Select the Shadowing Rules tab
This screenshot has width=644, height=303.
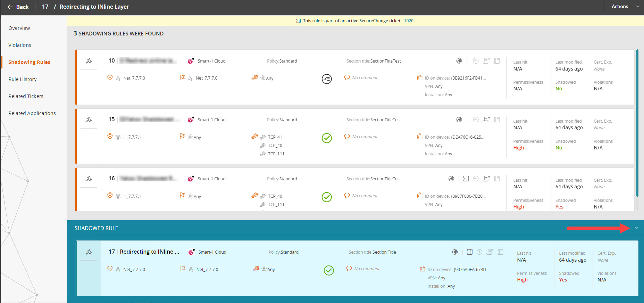pos(29,62)
